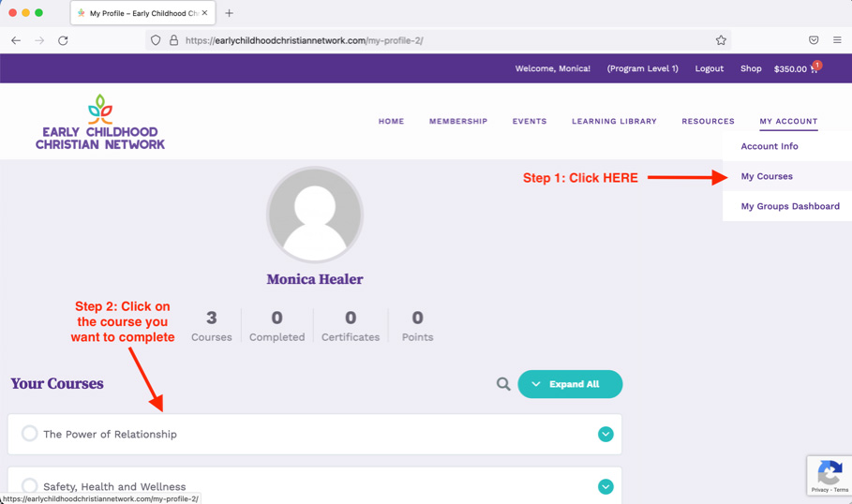Click the browser back arrow
The image size is (852, 504).
coord(16,40)
